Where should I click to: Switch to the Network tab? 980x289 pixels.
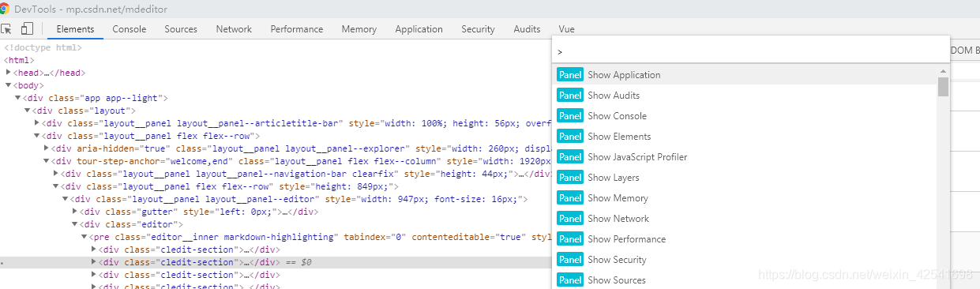234,29
